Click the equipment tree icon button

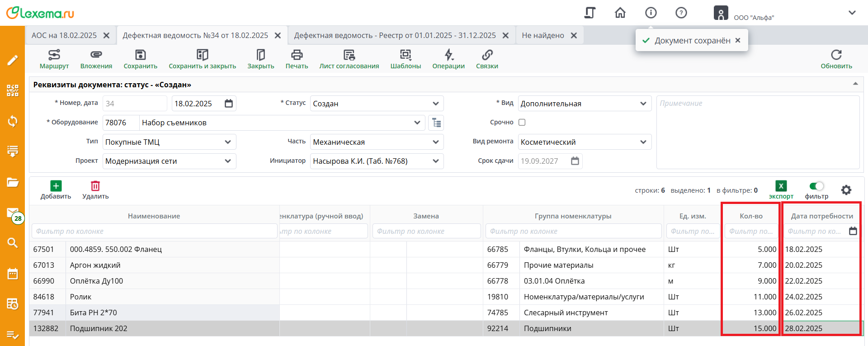tap(436, 123)
